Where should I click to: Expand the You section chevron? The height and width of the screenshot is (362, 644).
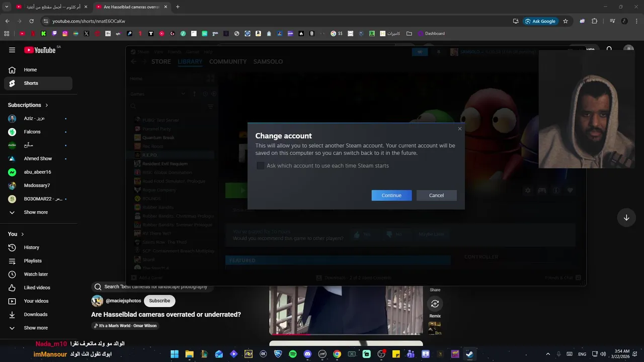tap(23, 234)
